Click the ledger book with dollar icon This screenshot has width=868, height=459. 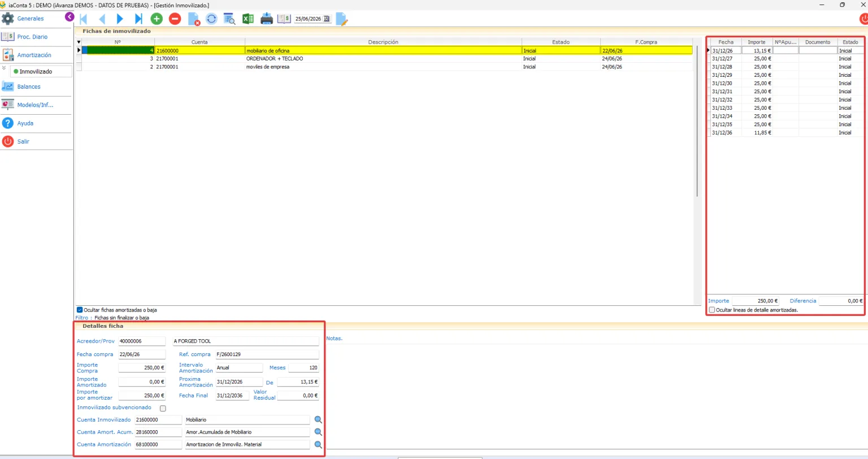tap(284, 19)
